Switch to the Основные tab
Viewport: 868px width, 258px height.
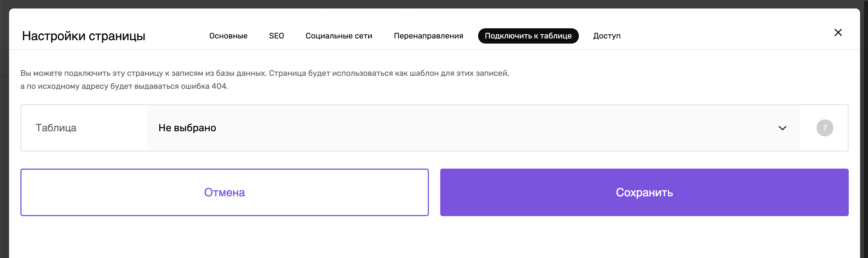pos(228,36)
